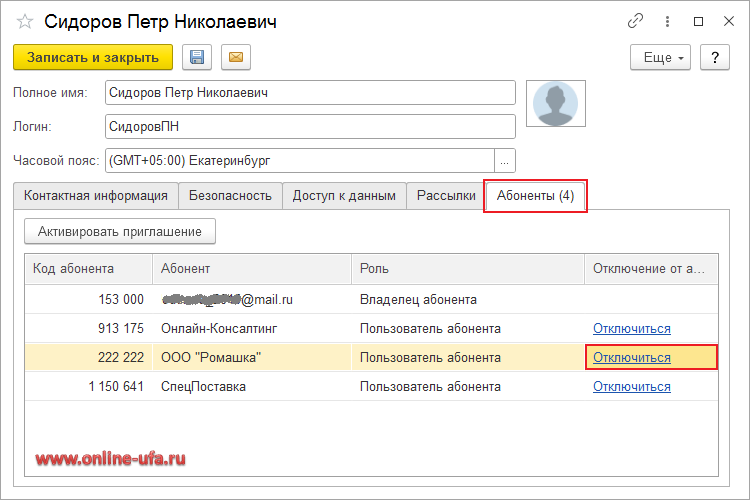Switch to the Контактная информация tab
This screenshot has height=500, width=750.
(96, 196)
